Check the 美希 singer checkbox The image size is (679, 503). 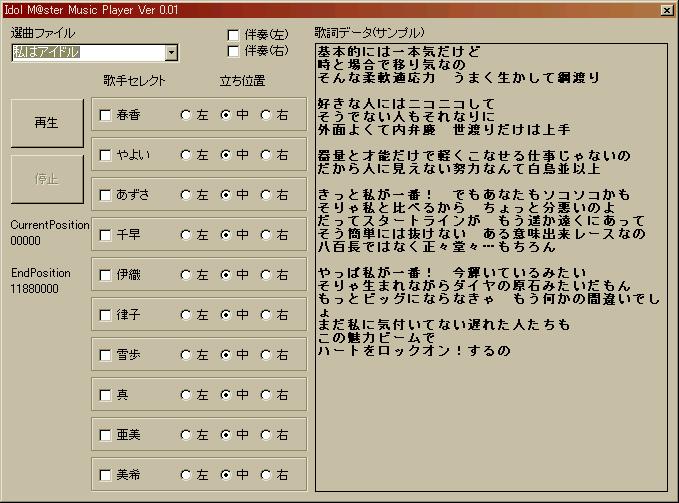click(106, 475)
